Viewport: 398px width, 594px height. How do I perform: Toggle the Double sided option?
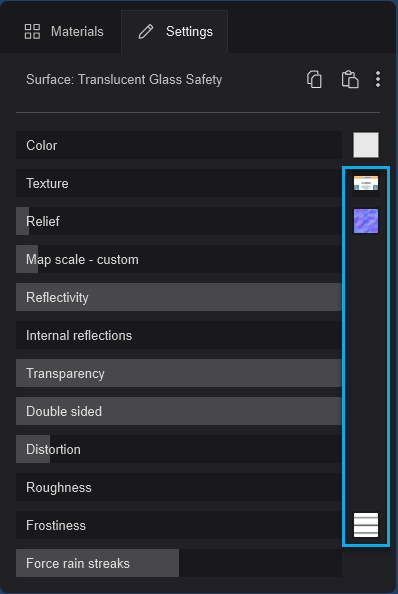coord(179,411)
